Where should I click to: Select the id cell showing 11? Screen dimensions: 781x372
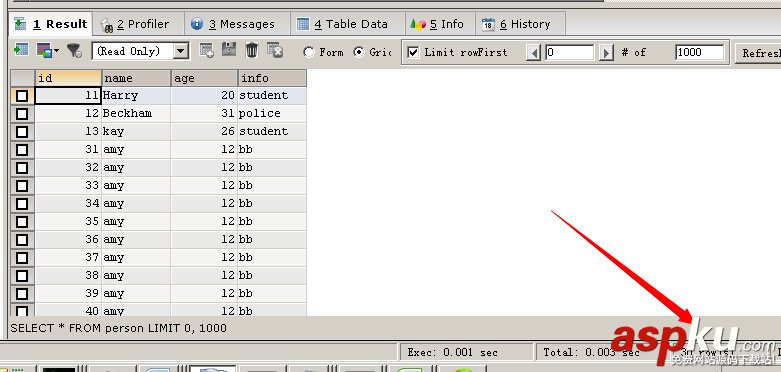point(68,96)
